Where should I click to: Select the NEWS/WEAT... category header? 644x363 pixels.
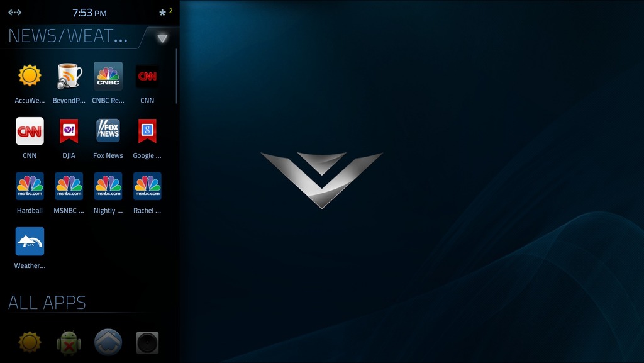[68, 36]
